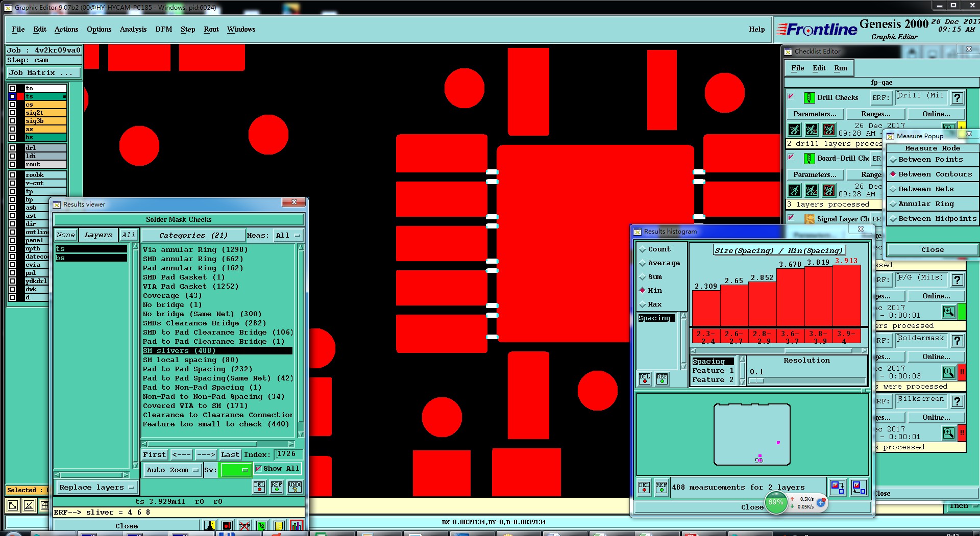The height and width of the screenshot is (536, 980).
Task: Click categories list vertical scrollbar
Action: [x=301, y=341]
